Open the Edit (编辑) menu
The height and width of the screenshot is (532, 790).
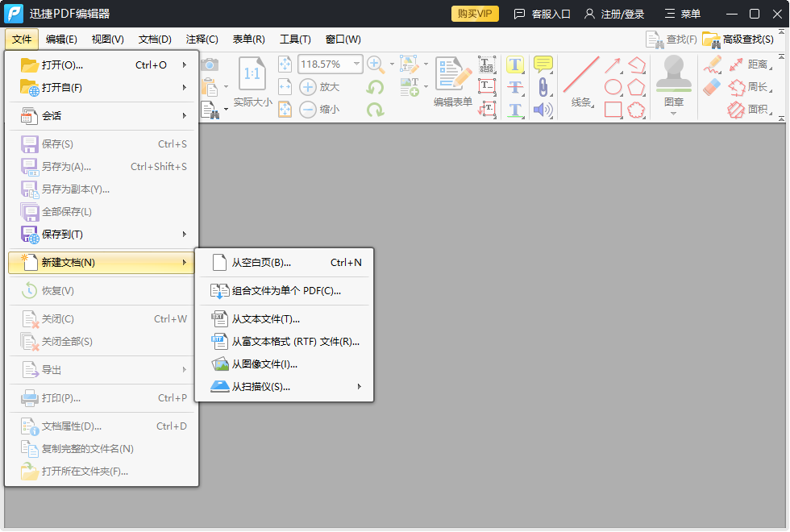click(61, 39)
